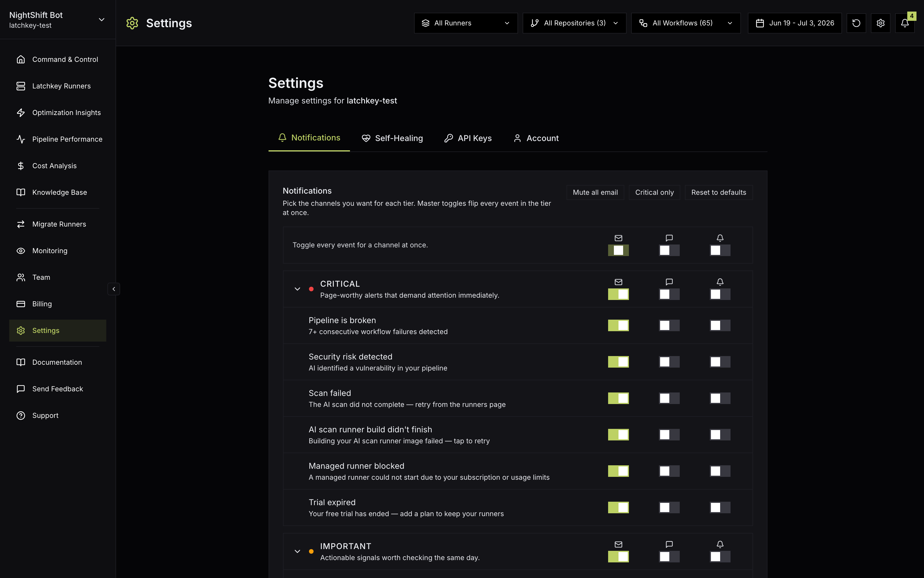Image resolution: width=924 pixels, height=578 pixels.
Task: Click the Cost Analysis dollar icon
Action: 21,166
